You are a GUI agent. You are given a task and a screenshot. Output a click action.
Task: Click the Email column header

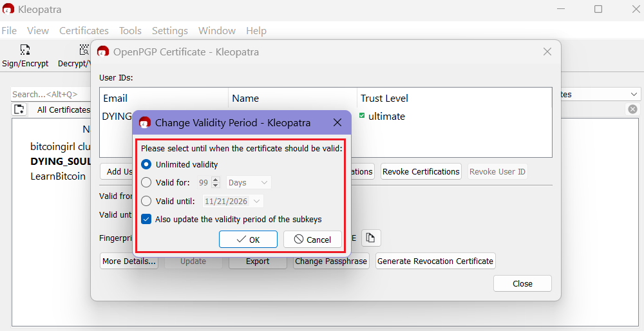pyautogui.click(x=164, y=98)
